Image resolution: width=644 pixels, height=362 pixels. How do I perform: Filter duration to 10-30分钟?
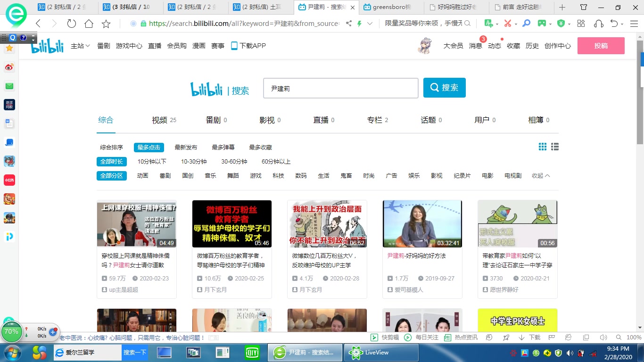click(x=194, y=162)
